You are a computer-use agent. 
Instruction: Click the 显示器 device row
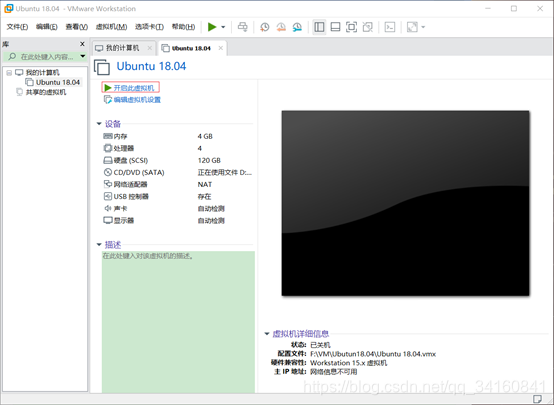pyautogui.click(x=178, y=221)
